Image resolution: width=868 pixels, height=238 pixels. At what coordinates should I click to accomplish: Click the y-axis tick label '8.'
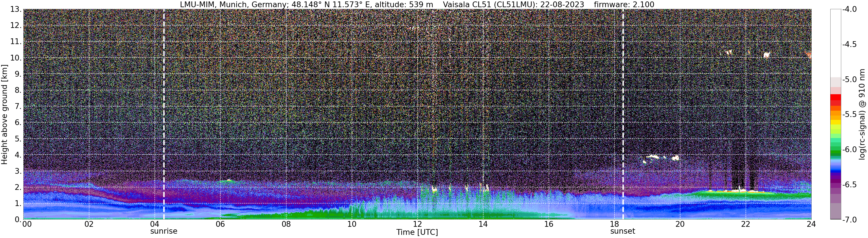[18, 90]
